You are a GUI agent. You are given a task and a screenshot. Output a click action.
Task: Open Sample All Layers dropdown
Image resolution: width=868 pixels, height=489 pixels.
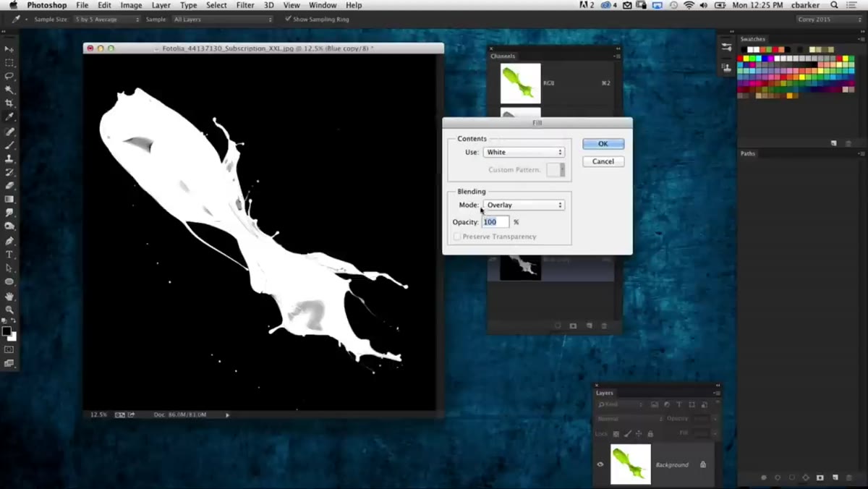tap(223, 19)
